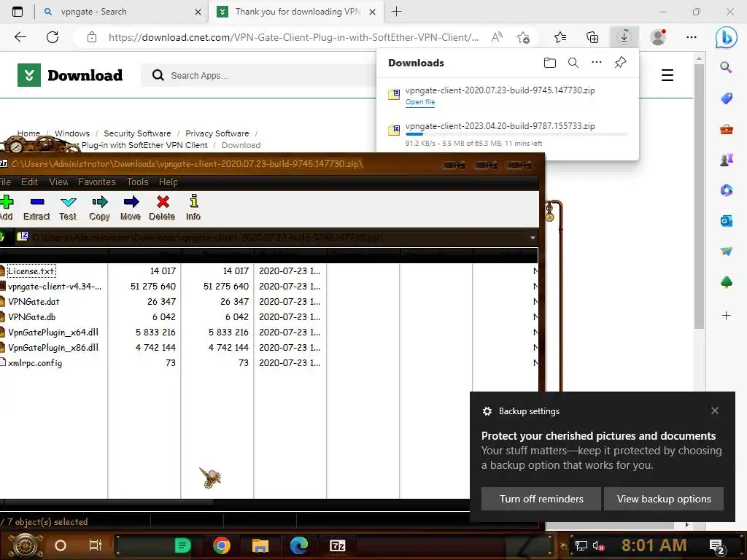This screenshot has height=560, width=747.
Task: Add this page to favorites
Action: click(x=523, y=37)
